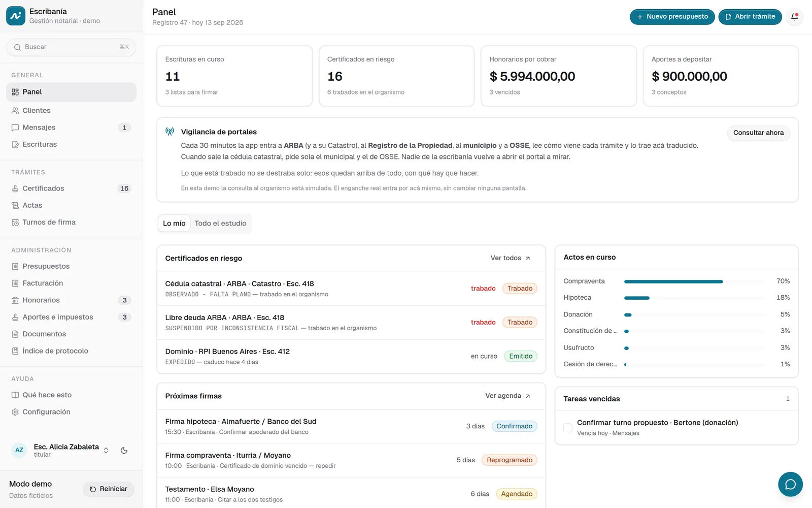Click the Reprogramado status badge
Viewport: 812px width, 508px height.
pyautogui.click(x=510, y=460)
